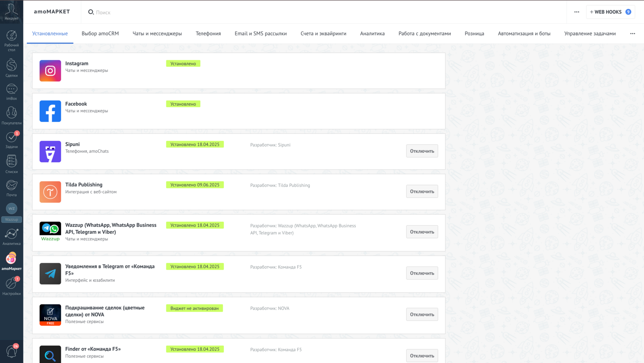
Task: Click Установлено 09.06.2025 status on Tilda
Action: click(195, 185)
